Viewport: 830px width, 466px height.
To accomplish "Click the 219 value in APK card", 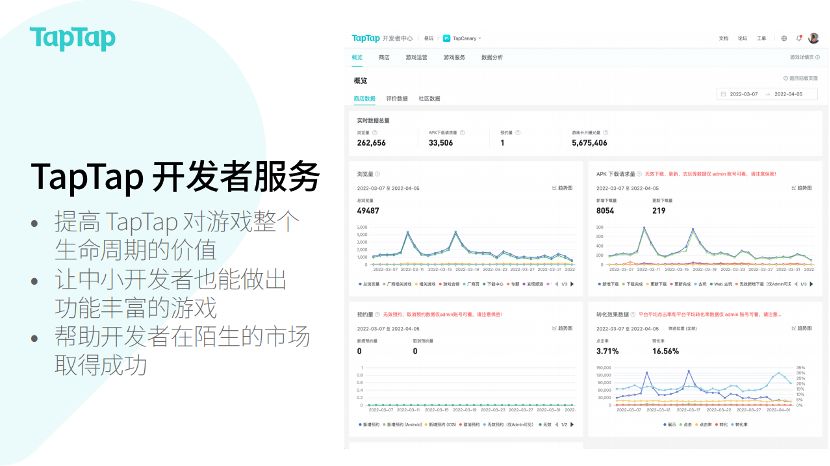I will (658, 211).
